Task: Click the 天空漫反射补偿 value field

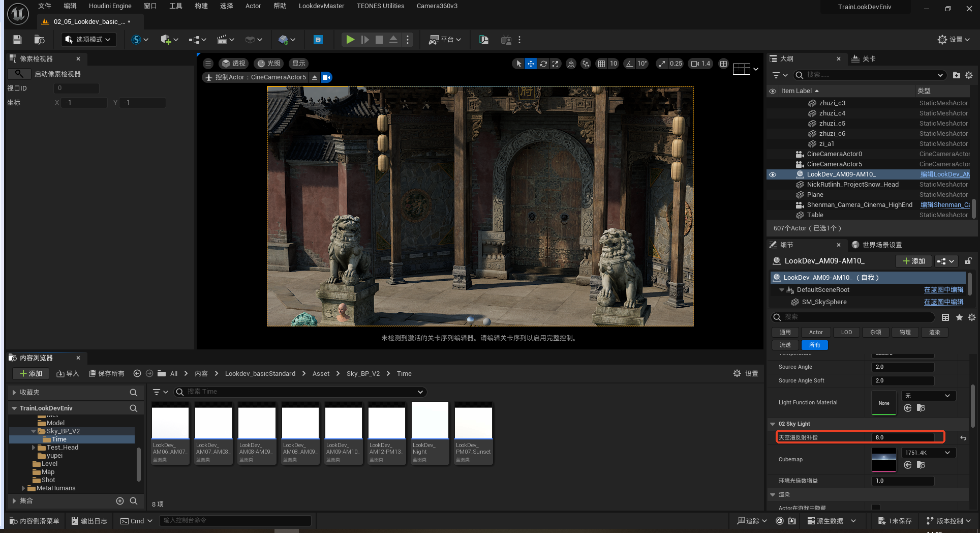Action: click(x=903, y=437)
